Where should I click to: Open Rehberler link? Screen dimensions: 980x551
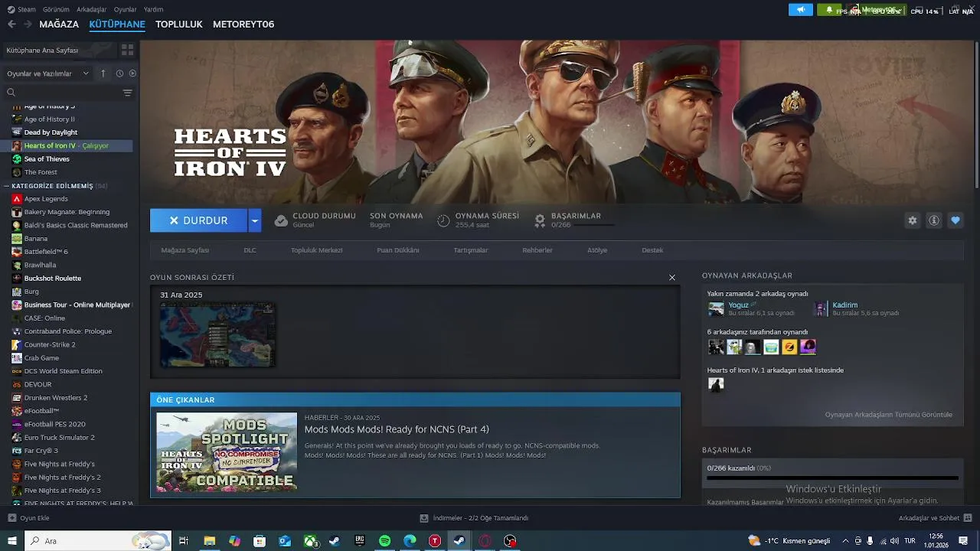click(x=537, y=250)
